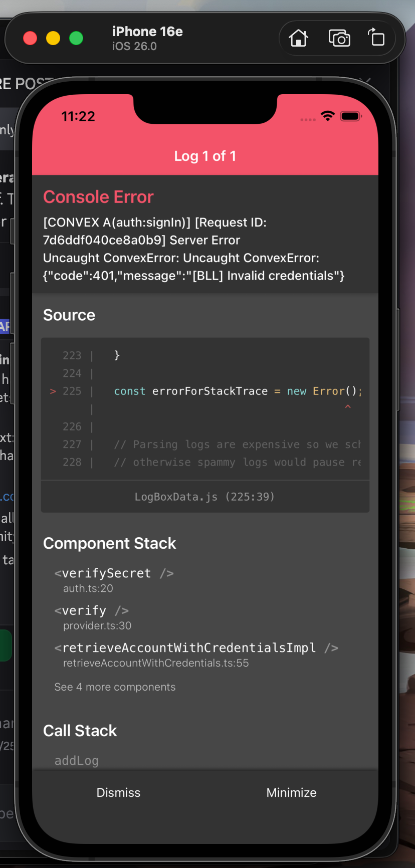Image resolution: width=415 pixels, height=868 pixels.
Task: Take a screenshot with the camera icon
Action: tap(339, 38)
